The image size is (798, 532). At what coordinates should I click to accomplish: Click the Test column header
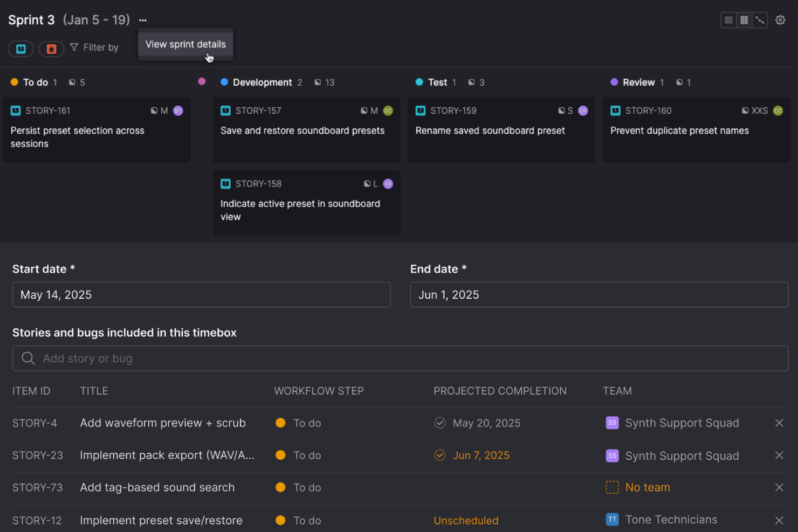tap(437, 82)
